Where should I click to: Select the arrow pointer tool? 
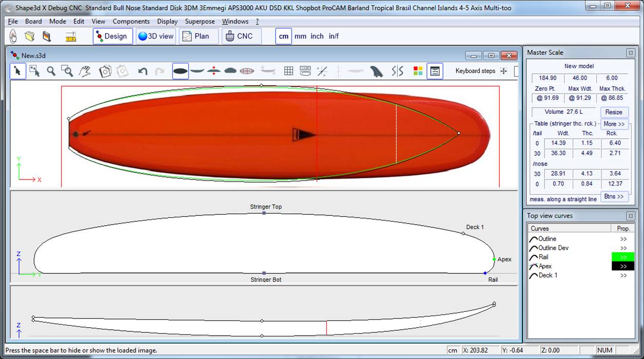click(17, 71)
